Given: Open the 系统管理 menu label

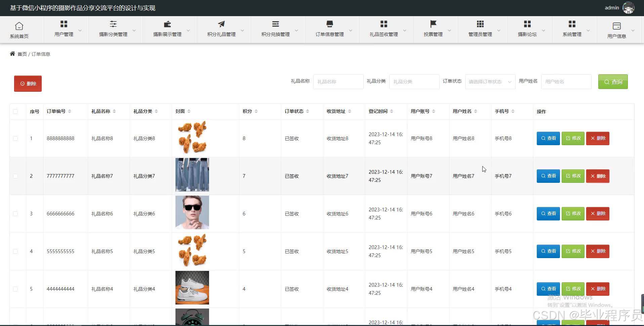Looking at the screenshot, I should [572, 34].
